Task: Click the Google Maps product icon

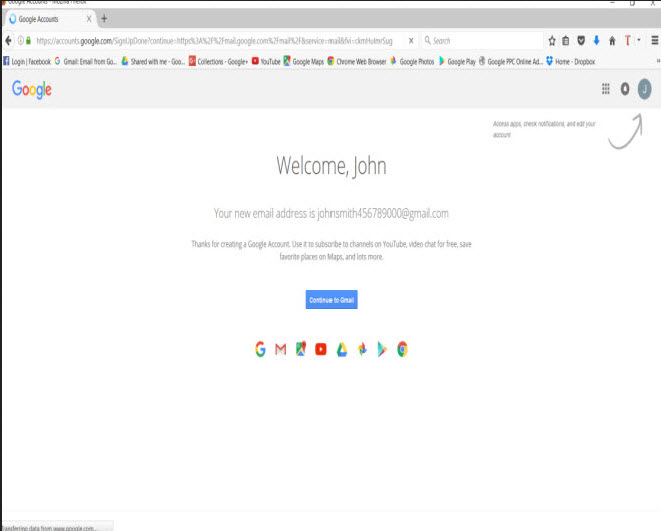Action: point(301,349)
